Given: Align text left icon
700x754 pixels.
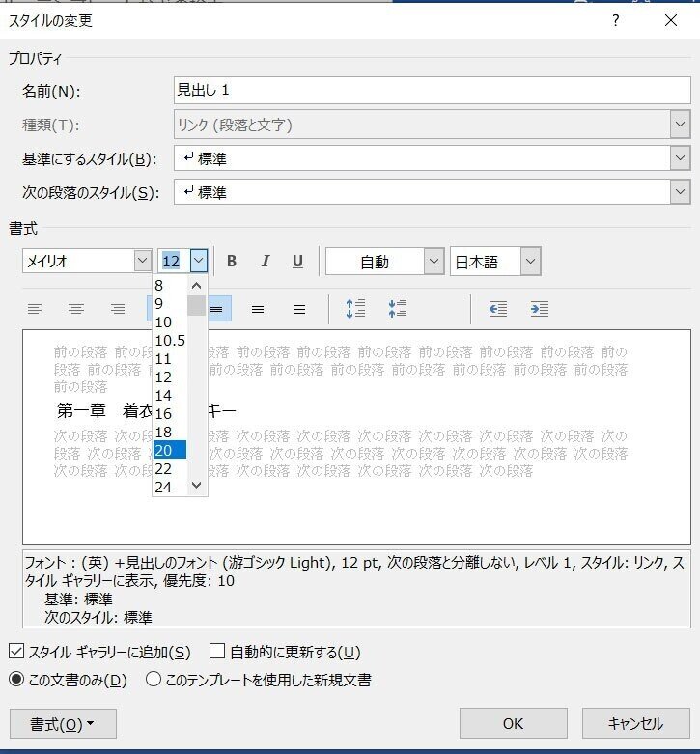Looking at the screenshot, I should pyautogui.click(x=34, y=309).
